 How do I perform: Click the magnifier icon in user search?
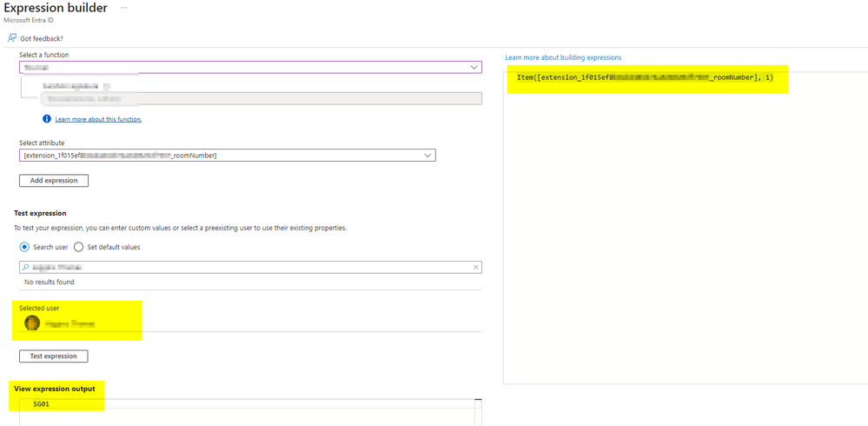click(25, 267)
